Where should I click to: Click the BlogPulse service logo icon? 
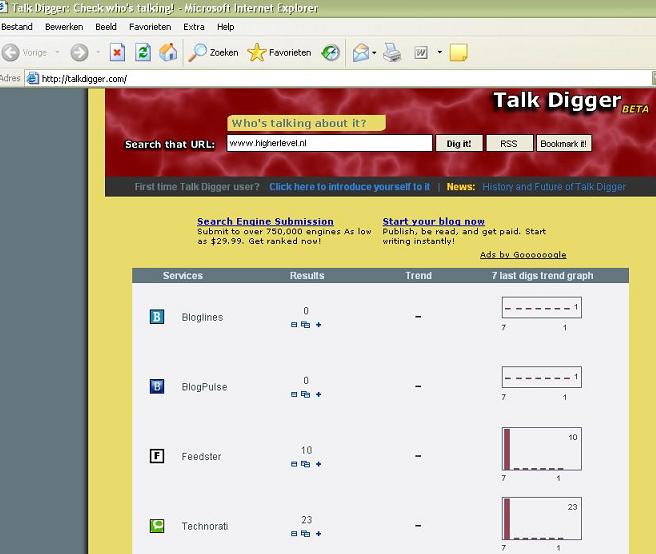click(x=157, y=386)
